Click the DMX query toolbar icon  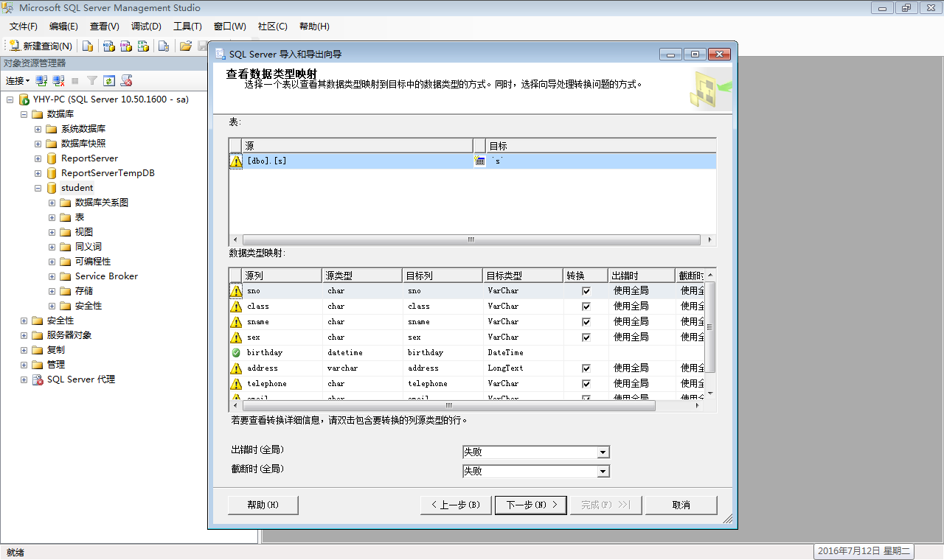[126, 46]
